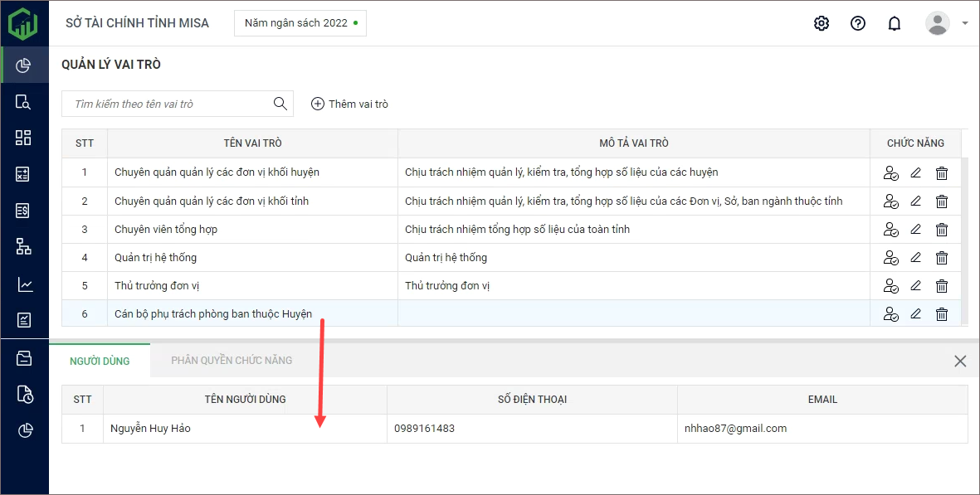Open the Năm ngân sách 2022 selector
The image size is (980, 495).
[300, 23]
